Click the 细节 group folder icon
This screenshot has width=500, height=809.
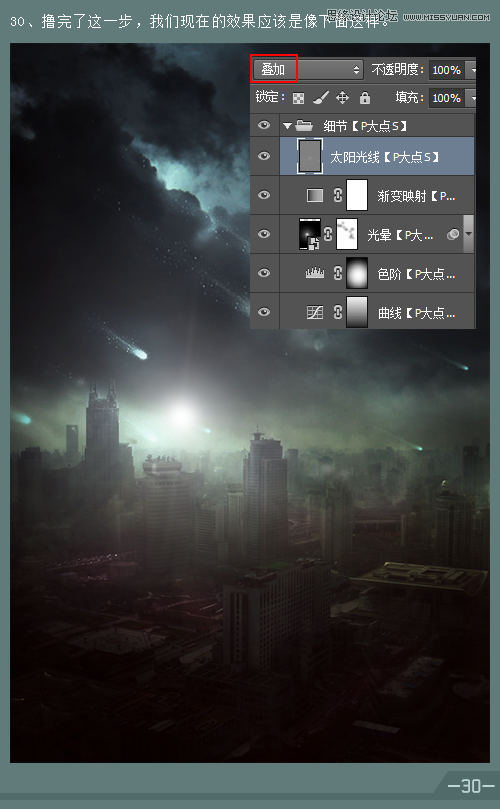[x=304, y=125]
